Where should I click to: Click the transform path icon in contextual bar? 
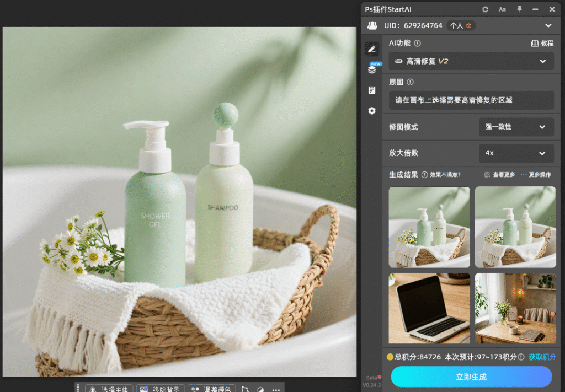245,389
